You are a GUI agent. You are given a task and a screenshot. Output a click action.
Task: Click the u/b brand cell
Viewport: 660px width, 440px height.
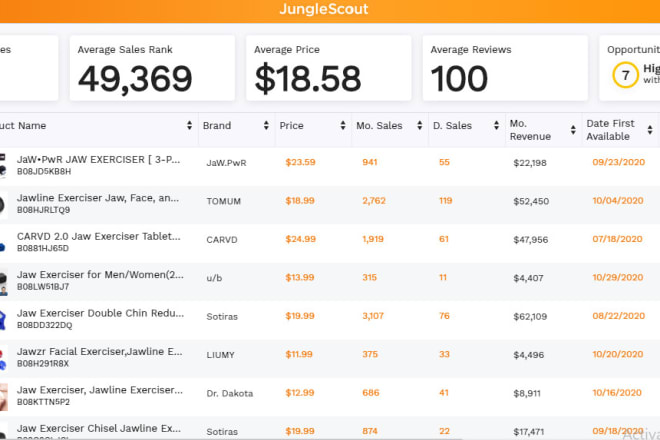click(x=214, y=278)
